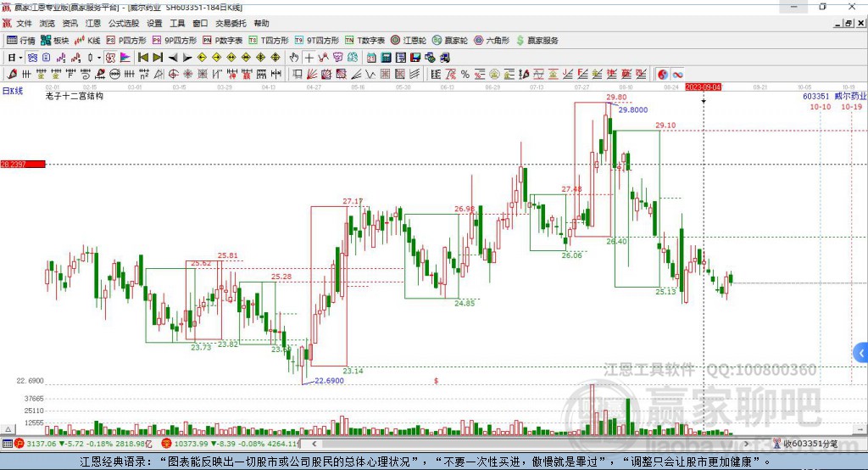Move chart right with black right arrow
Image resolution: width=868 pixels, height=470 pixels.
[187, 58]
